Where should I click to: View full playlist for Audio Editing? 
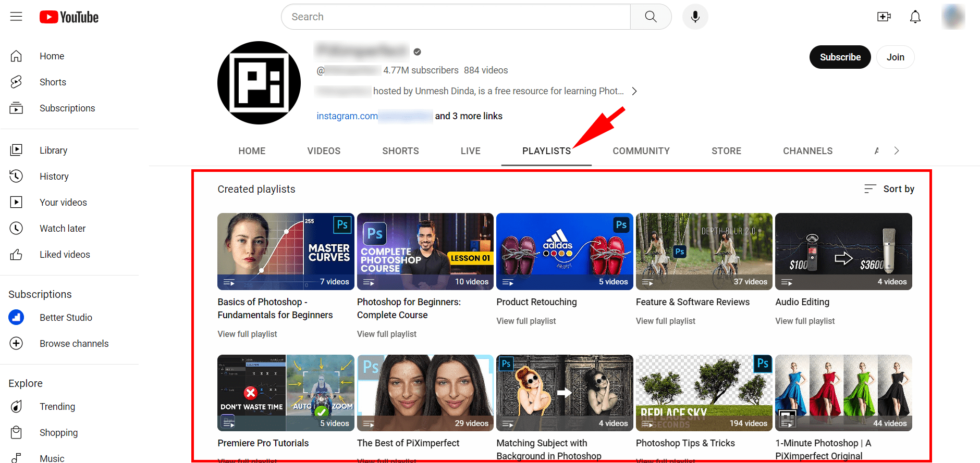(805, 321)
